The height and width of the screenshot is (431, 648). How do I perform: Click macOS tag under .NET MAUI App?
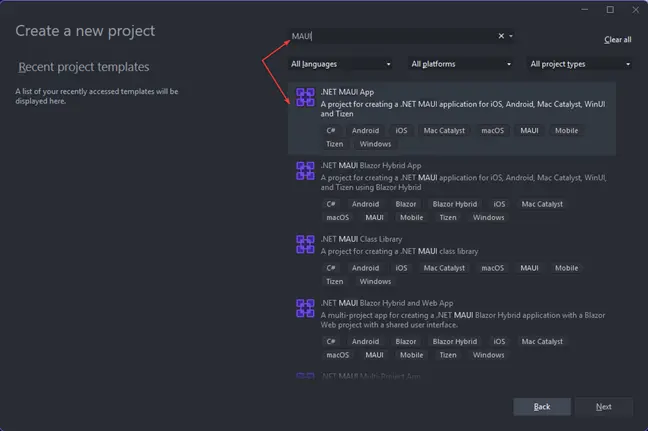point(492,131)
